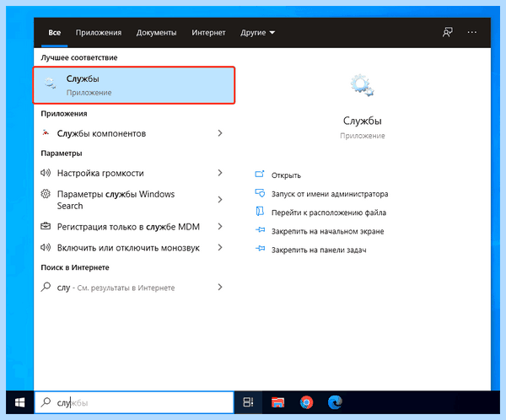Choose Перейти к расположению файла
Screen dimensions: 506x420
(x=329, y=213)
